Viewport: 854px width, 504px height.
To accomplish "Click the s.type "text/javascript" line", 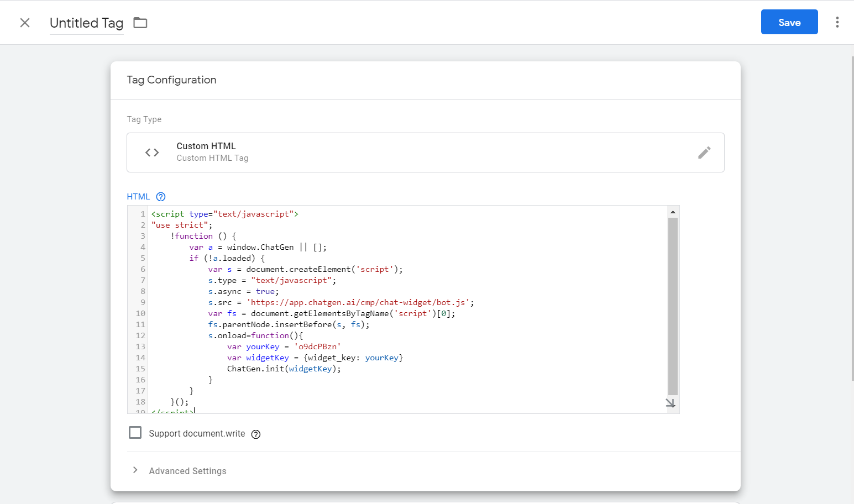I will (272, 280).
